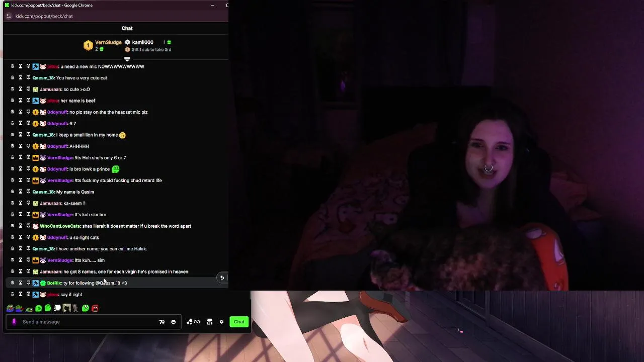Delete the "6 7" message by Oddynuff
The width and height of the screenshot is (644, 362).
click(12, 123)
